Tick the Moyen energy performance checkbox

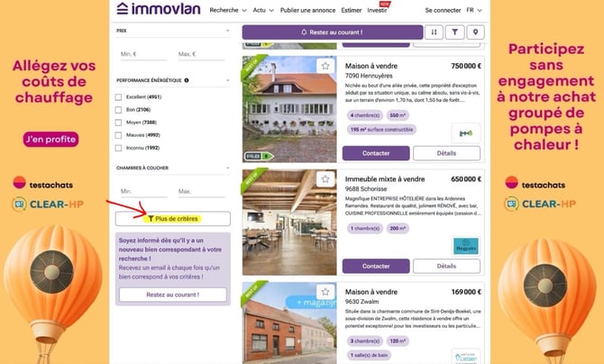pyautogui.click(x=118, y=123)
